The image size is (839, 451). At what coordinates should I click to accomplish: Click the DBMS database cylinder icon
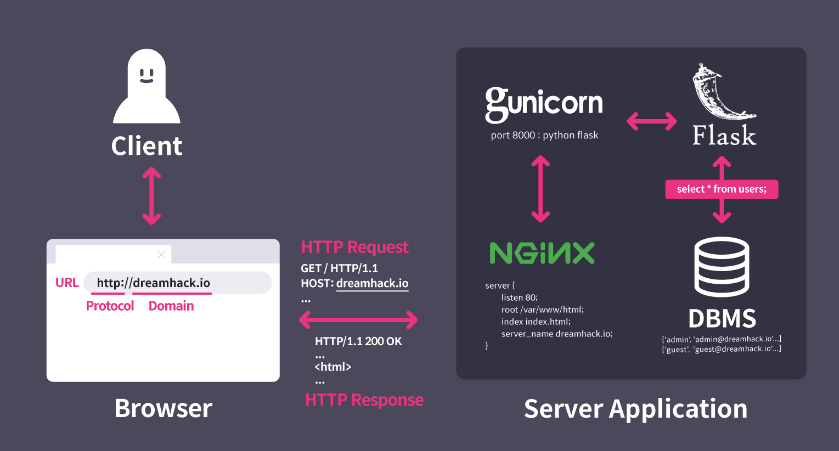click(x=721, y=267)
